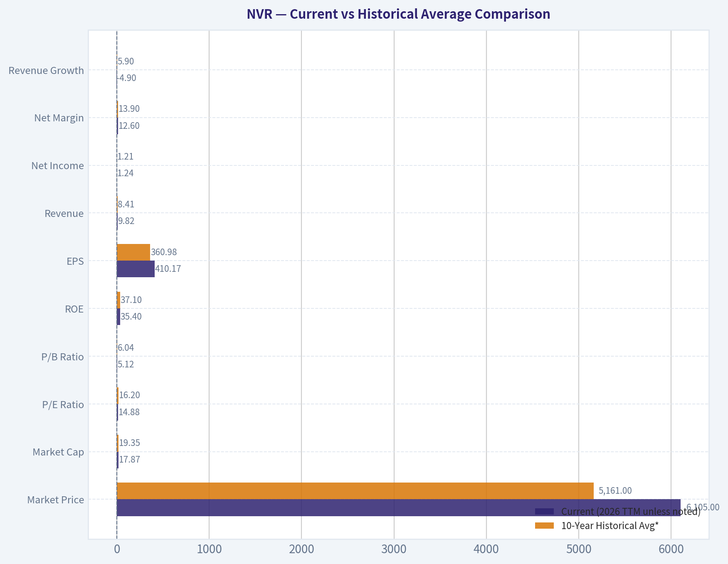This screenshot has height=564, width=728.
Task: Click the value label '14.88' for P/E Ratio
Action: (129, 412)
